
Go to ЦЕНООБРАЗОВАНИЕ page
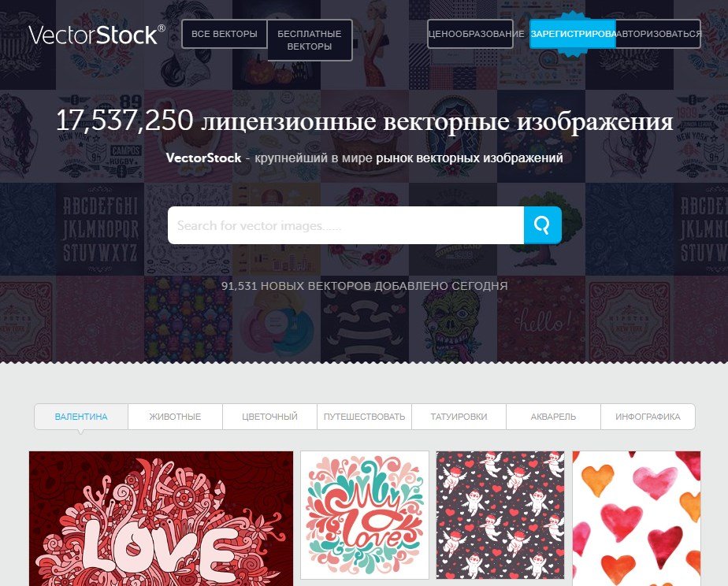(x=470, y=34)
